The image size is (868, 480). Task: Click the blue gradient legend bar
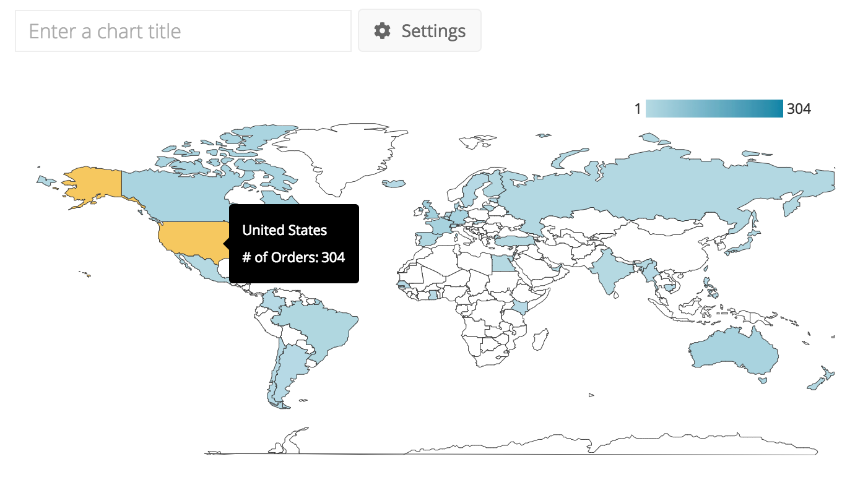point(714,109)
